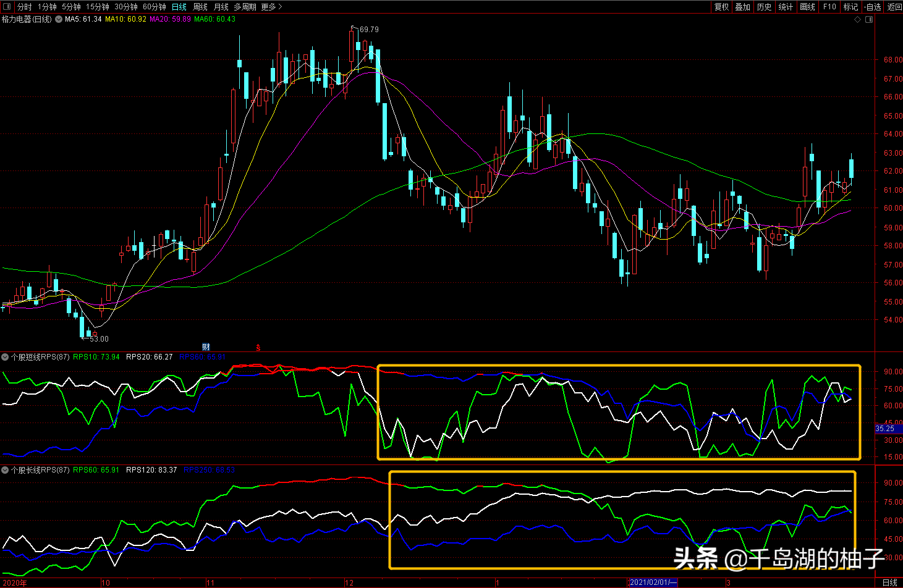Click the 返回 back button
The image size is (903, 588).
point(894,7)
